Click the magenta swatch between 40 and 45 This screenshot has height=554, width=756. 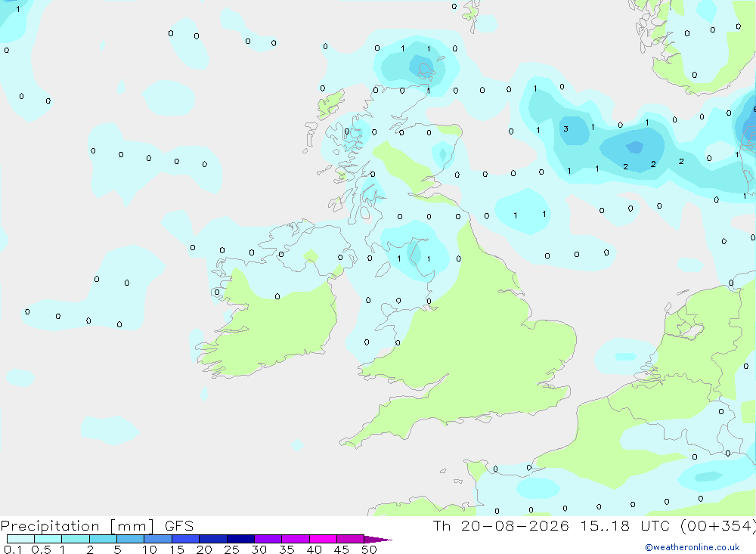pos(323,539)
